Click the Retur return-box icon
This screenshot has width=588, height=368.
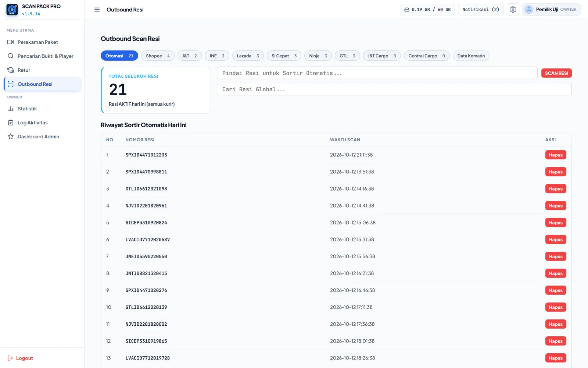[11, 70]
